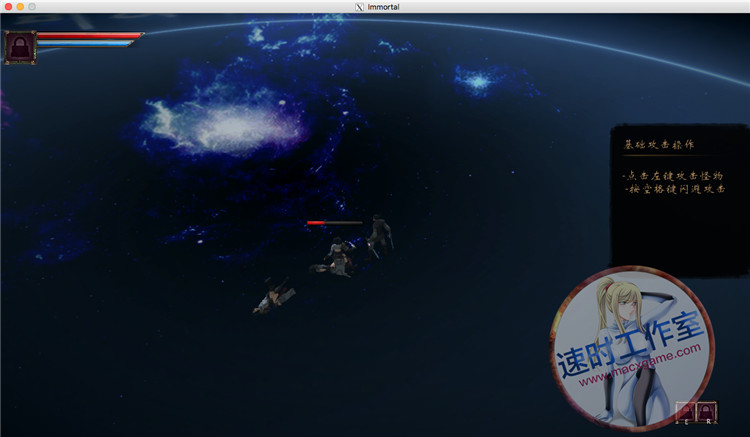This screenshot has width=750, height=437.
Task: Close the Immortal window
Action: pyautogui.click(x=8, y=7)
